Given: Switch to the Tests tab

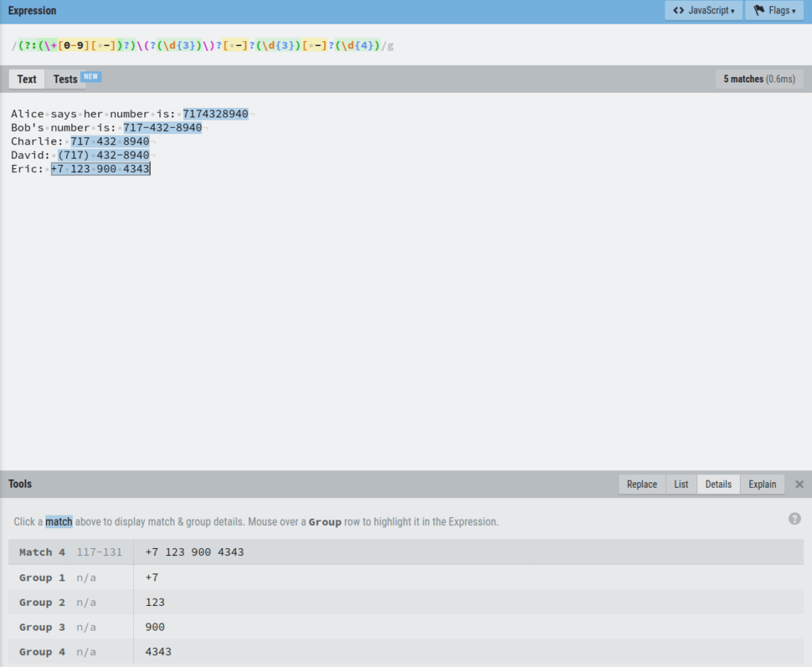Looking at the screenshot, I should tap(65, 79).
